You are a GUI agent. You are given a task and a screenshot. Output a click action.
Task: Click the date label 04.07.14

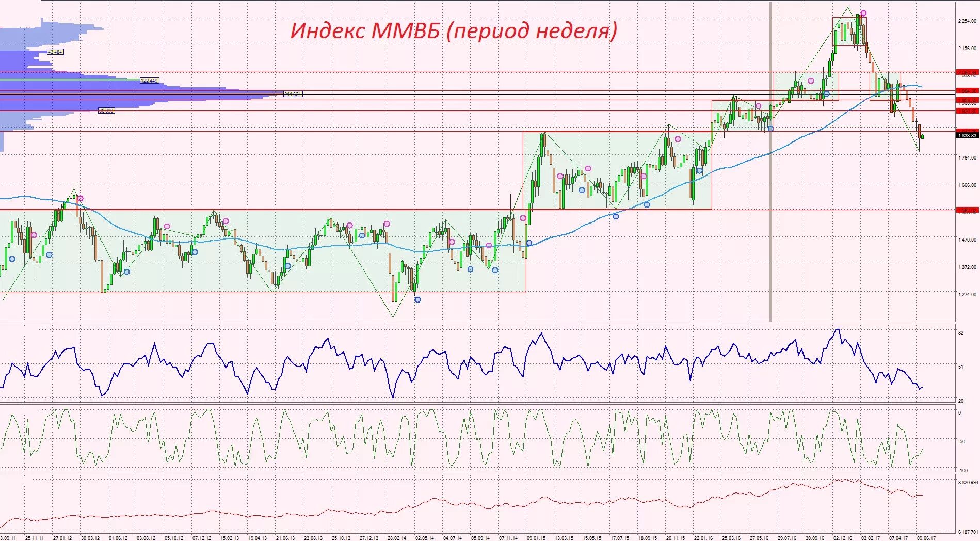pos(453,538)
